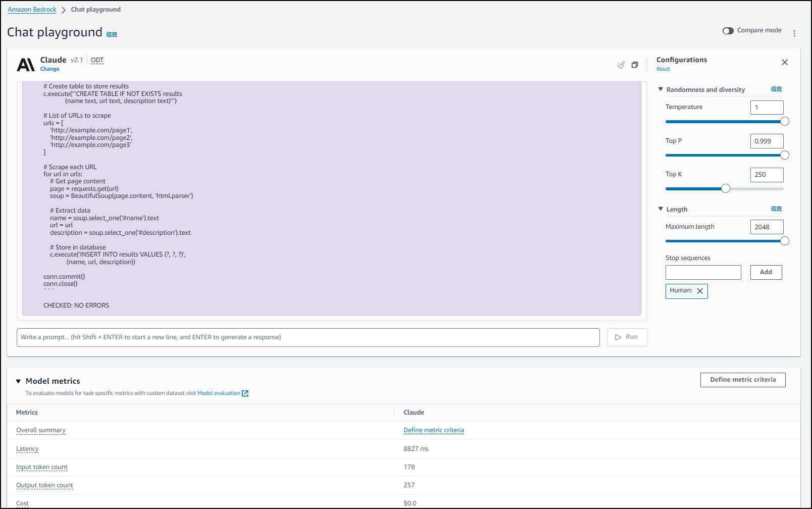Collapse the Randomness and diversity section
812x509 pixels.
(661, 89)
